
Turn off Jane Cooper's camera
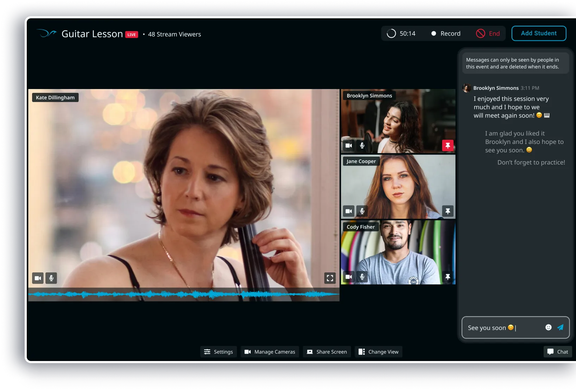[x=349, y=211]
